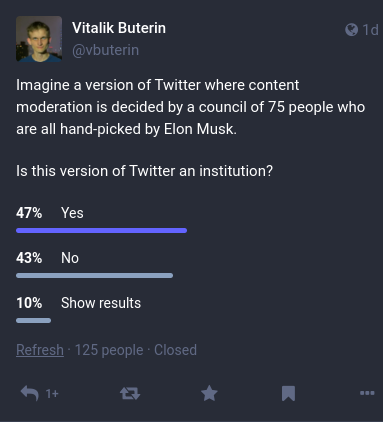This screenshot has width=383, height=422.
Task: Select the Show results poll option
Action: 101,303
